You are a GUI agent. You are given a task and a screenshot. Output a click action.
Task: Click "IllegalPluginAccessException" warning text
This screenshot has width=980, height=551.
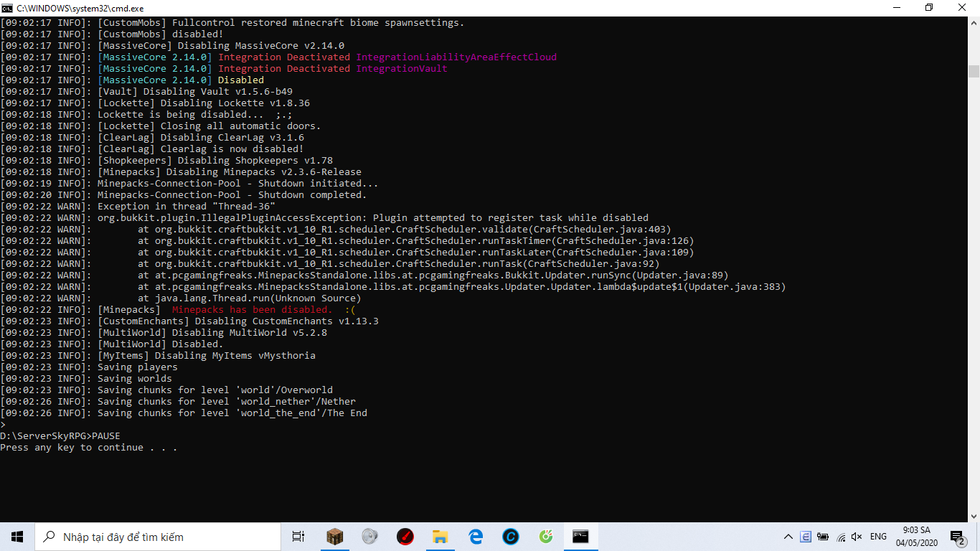click(281, 218)
